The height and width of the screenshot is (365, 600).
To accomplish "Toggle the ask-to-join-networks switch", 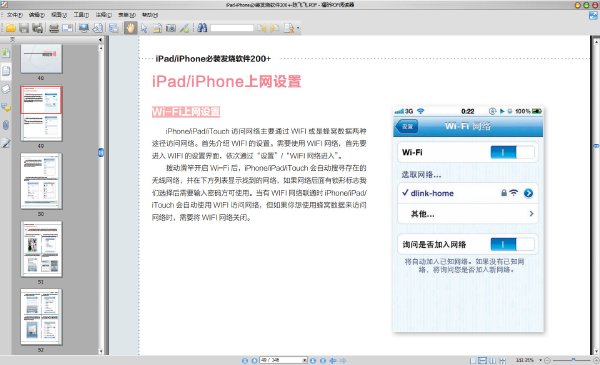I will point(512,244).
